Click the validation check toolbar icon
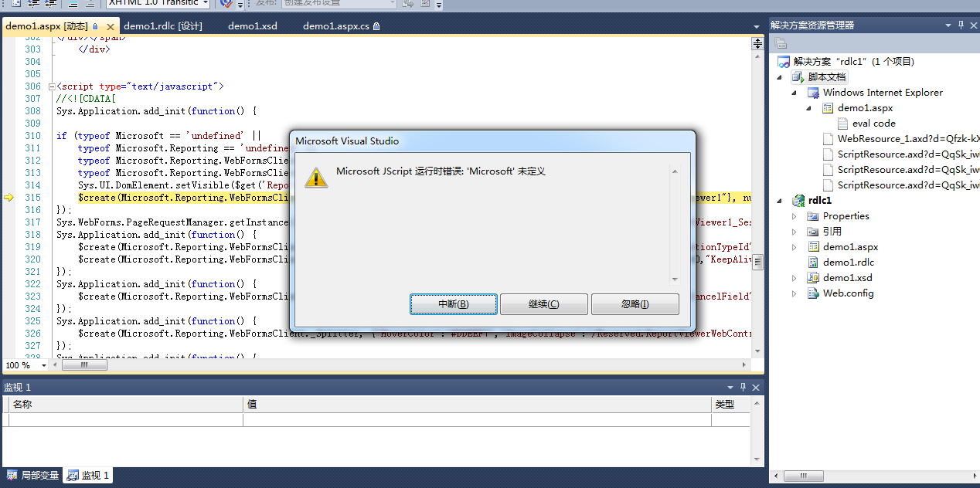 coord(226,3)
